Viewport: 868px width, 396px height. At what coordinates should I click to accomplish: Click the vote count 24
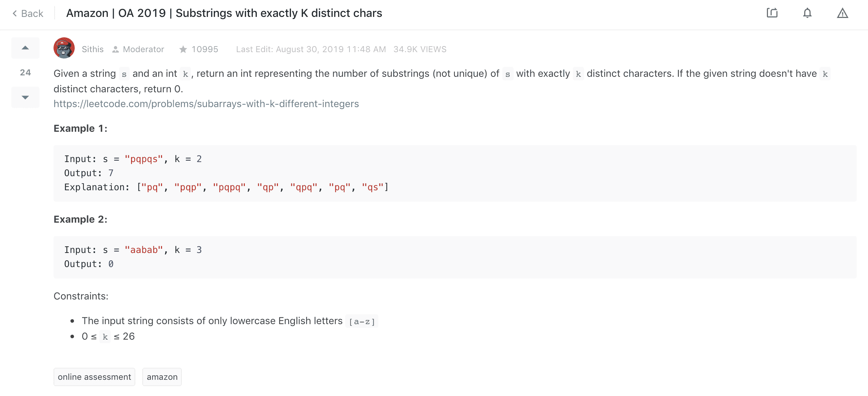(x=25, y=73)
